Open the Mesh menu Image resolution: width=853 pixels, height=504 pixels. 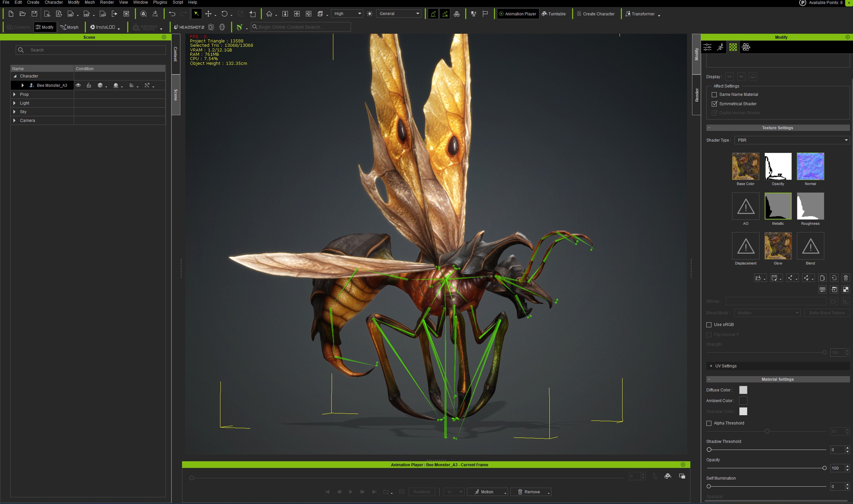[x=90, y=2]
